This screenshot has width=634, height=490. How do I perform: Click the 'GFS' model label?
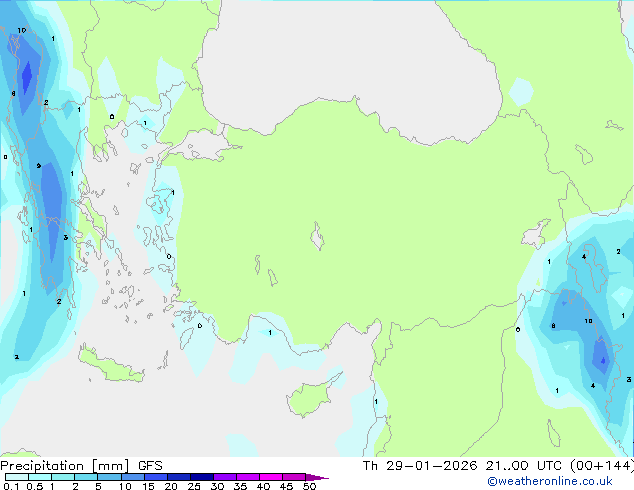(150, 466)
